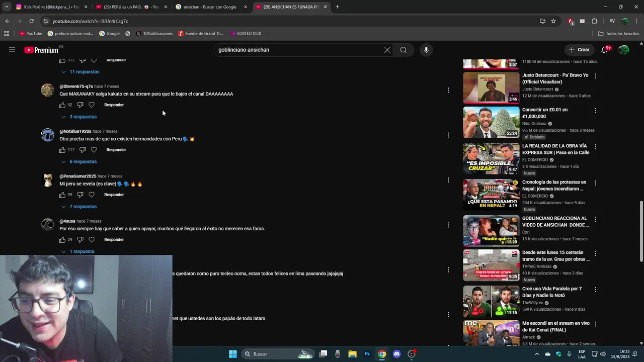Open the tab search dropdown arrow
The width and height of the screenshot is (644, 362).
[x=7, y=7]
